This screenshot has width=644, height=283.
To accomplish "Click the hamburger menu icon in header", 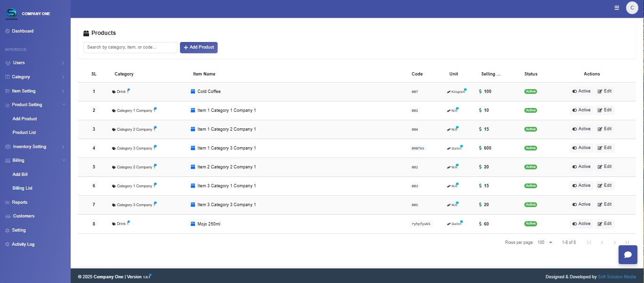I will (x=617, y=8).
